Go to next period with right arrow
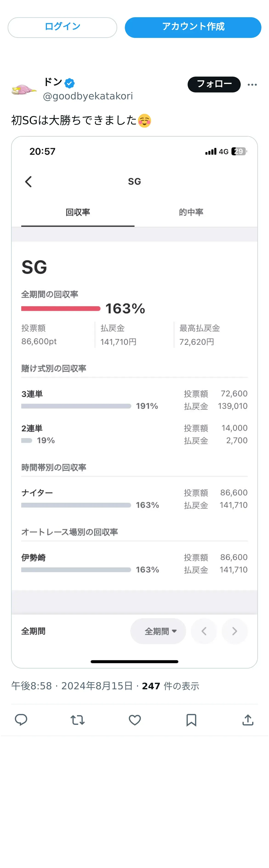 pos(235,631)
